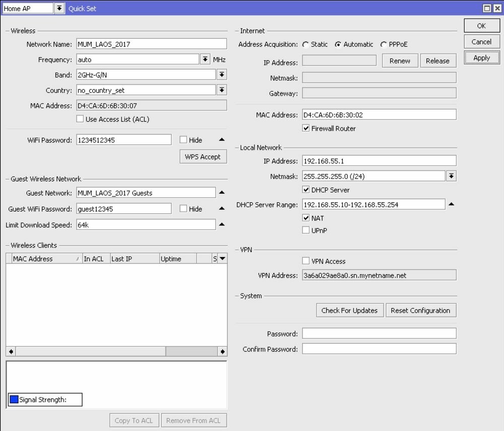The width and height of the screenshot is (504, 431).
Task: Click the WiFi Password field
Action: 124,140
